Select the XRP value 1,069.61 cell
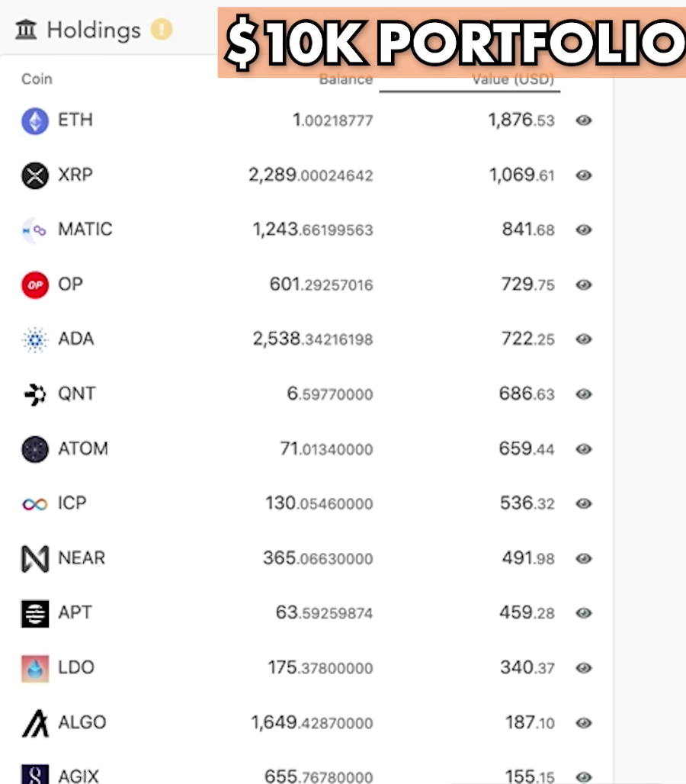686x784 pixels. pos(521,175)
